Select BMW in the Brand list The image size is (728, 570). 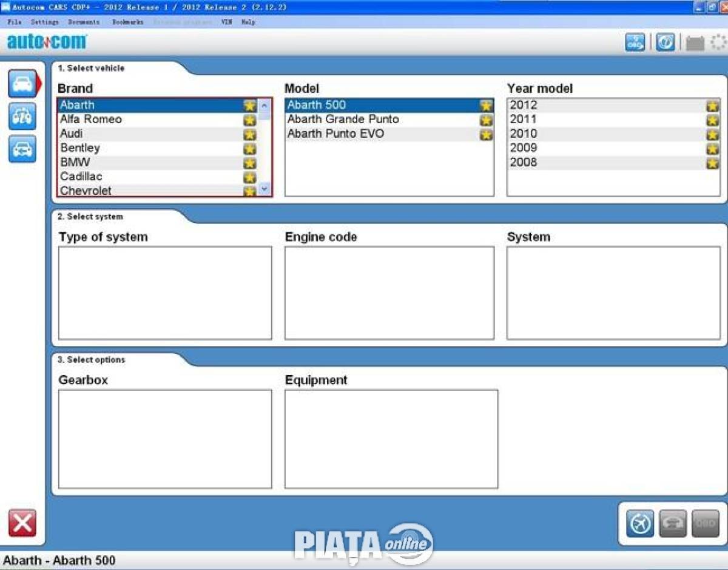(158, 162)
